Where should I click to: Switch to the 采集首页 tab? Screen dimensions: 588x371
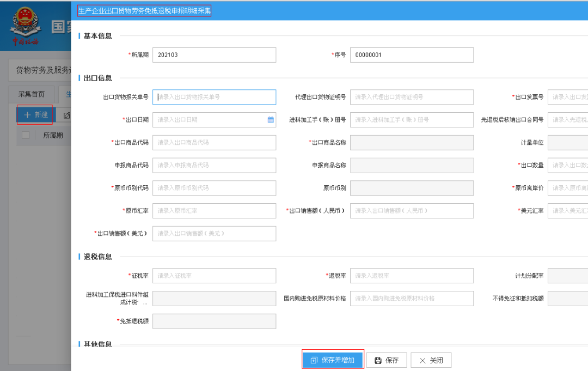pyautogui.click(x=30, y=93)
